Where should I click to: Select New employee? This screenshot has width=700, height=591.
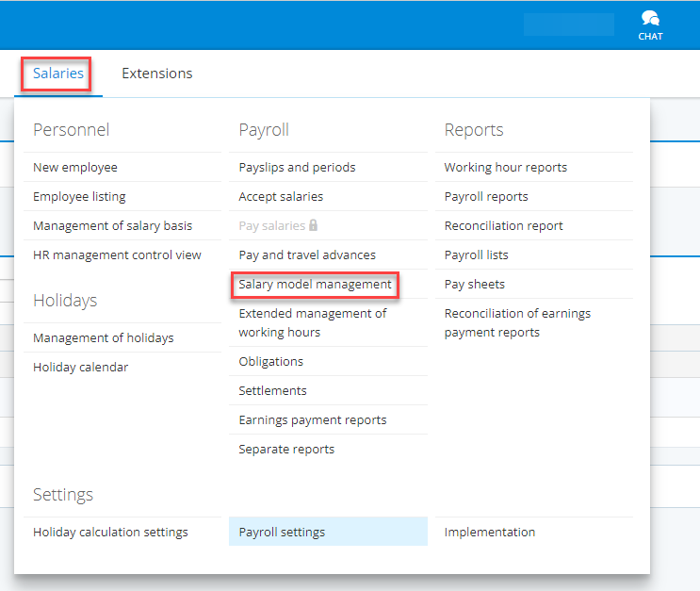[75, 168]
